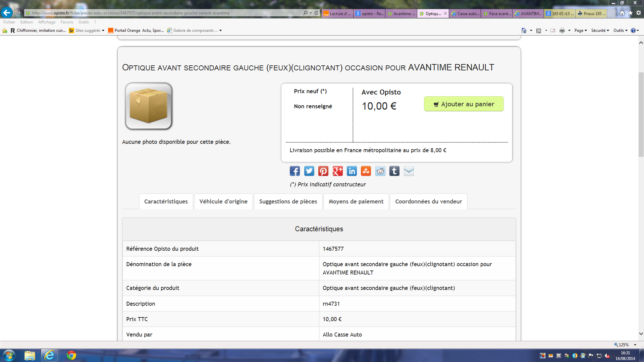Click the cardboard box placeholder image
The image size is (644, 362).
[149, 106]
